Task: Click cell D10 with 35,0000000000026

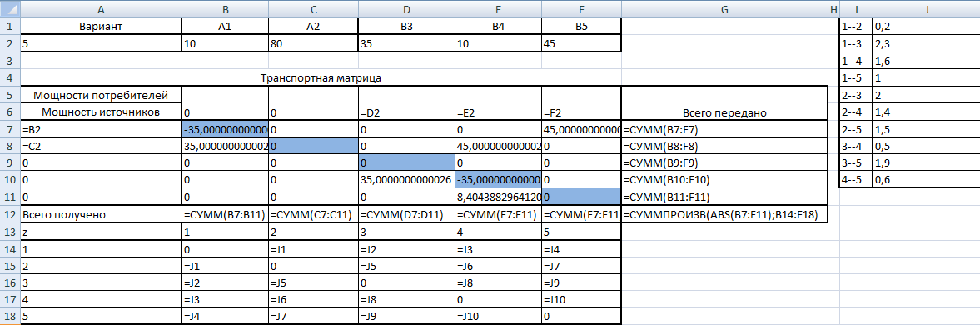Action: click(406, 180)
